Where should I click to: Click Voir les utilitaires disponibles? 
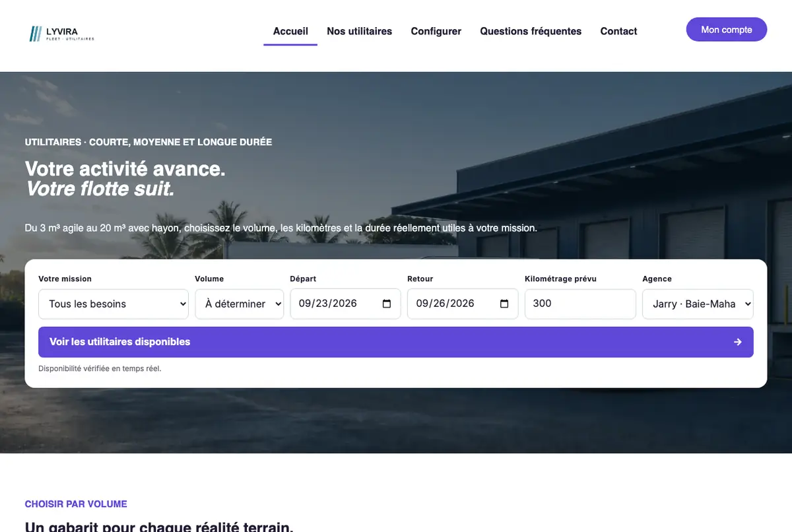[396, 342]
